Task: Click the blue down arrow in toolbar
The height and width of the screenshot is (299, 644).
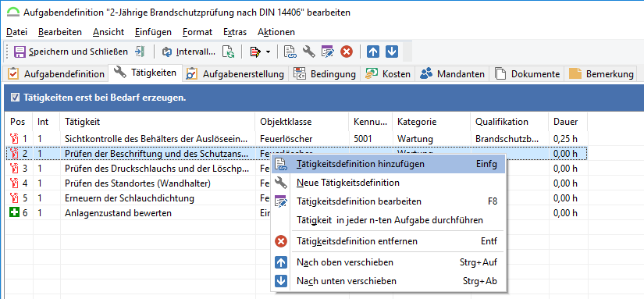Action: pos(392,52)
